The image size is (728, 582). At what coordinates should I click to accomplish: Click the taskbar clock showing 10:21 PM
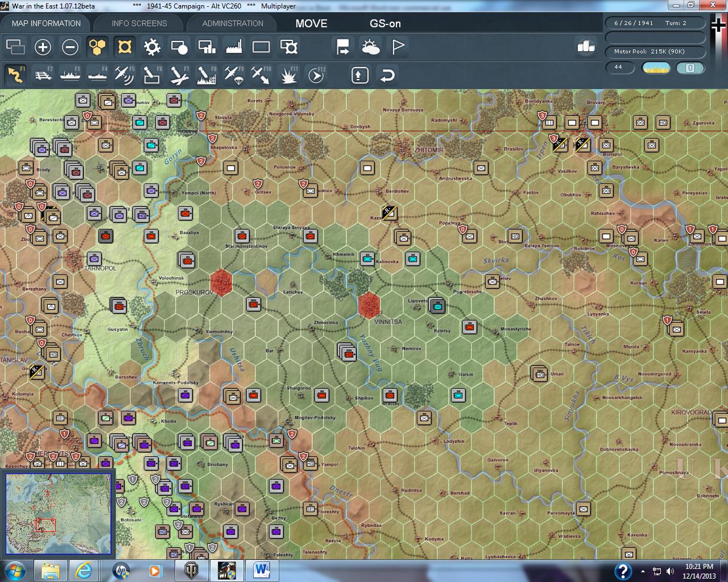[699, 571]
